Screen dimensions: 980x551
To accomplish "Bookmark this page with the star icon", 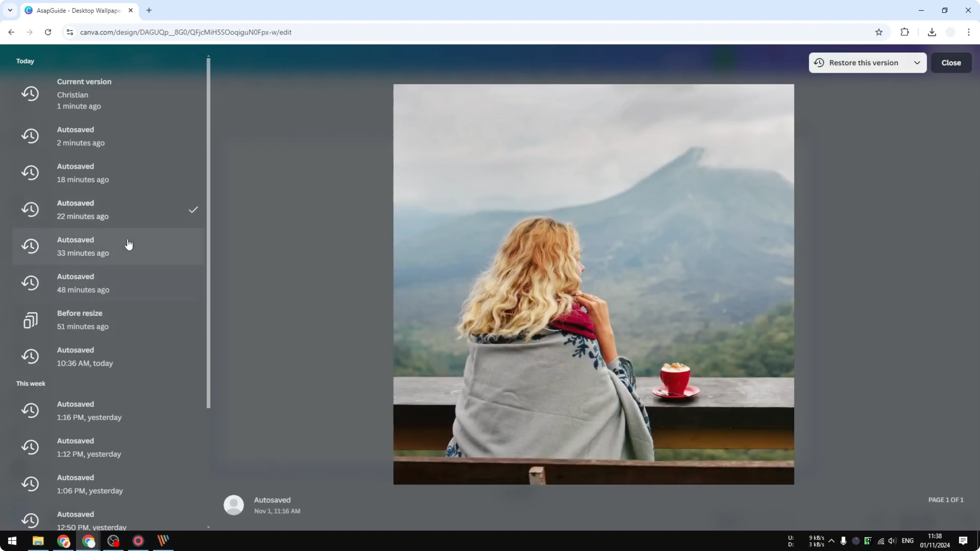I will point(879,32).
